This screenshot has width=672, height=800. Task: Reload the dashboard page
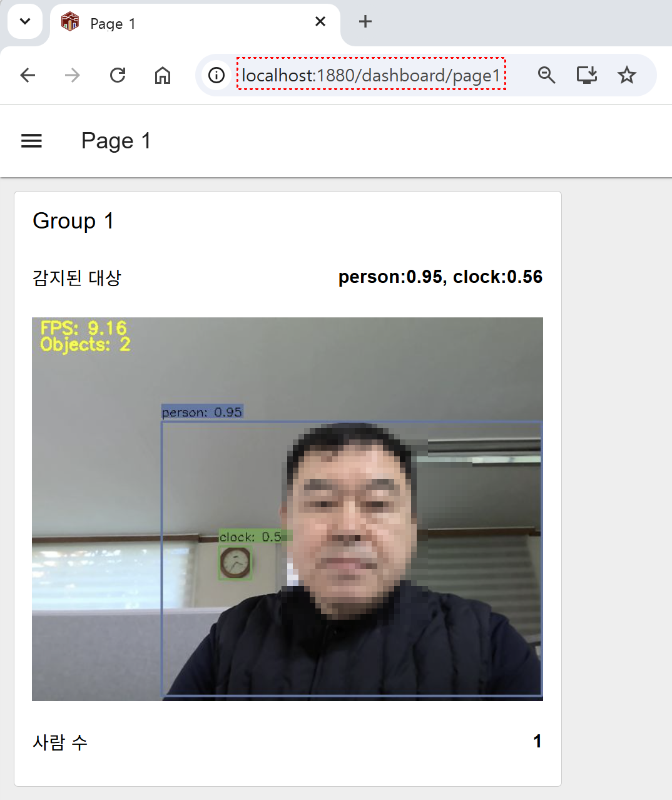click(x=118, y=76)
